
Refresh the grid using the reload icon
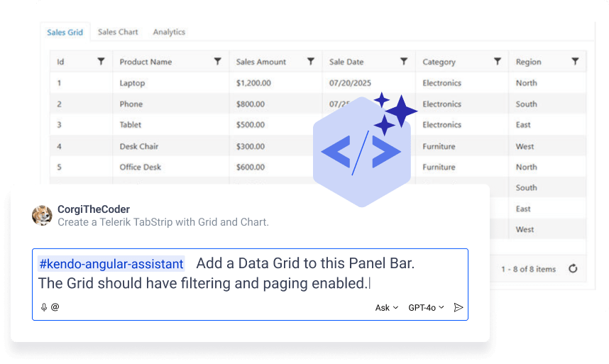pyautogui.click(x=573, y=269)
